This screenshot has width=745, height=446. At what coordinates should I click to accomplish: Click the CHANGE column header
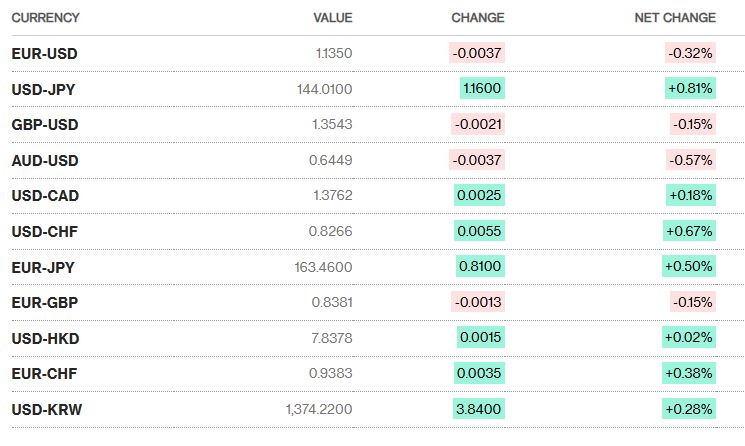tap(477, 18)
